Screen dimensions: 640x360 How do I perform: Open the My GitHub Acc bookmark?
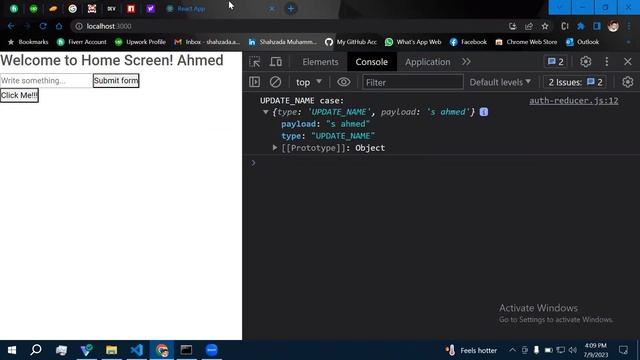click(351, 42)
